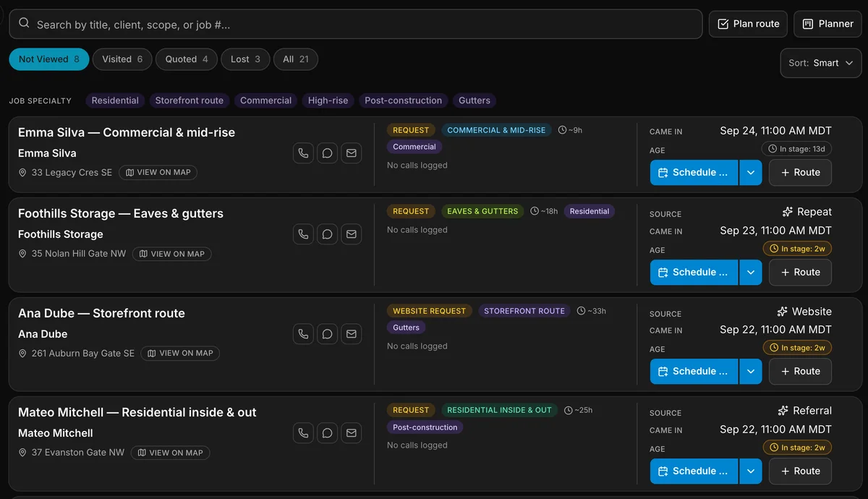Expand schedule options arrow for Mateo Mitchell
Screen dimensions: 868x499
(x=751, y=472)
